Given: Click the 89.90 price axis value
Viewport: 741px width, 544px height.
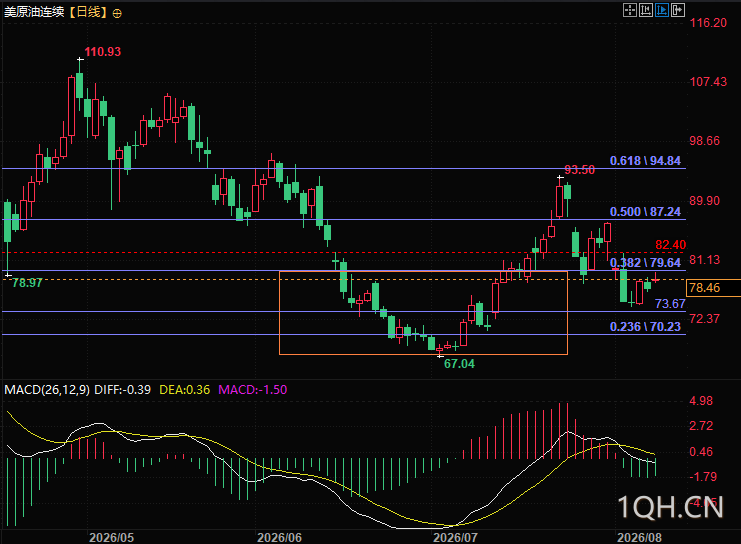Looking at the screenshot, I should [x=705, y=200].
